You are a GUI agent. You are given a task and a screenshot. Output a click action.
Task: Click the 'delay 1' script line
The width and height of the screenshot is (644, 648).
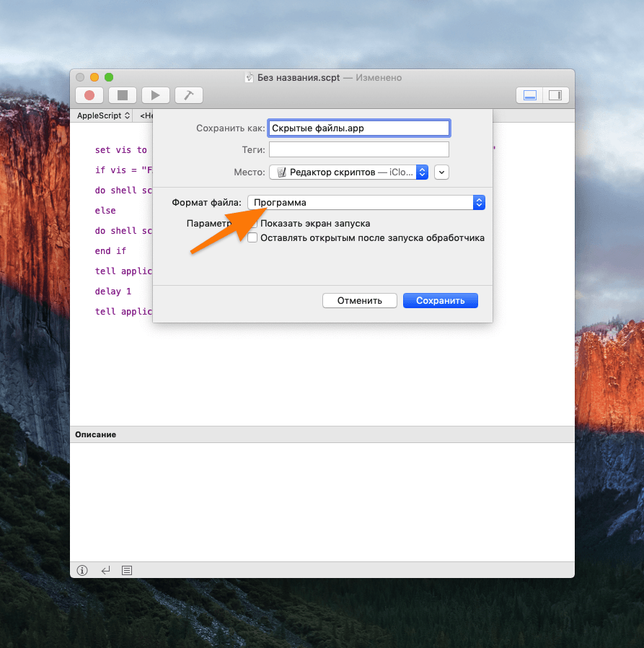pos(113,292)
